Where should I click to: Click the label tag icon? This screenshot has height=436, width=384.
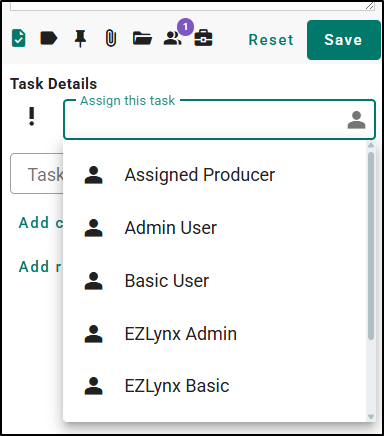click(x=49, y=38)
